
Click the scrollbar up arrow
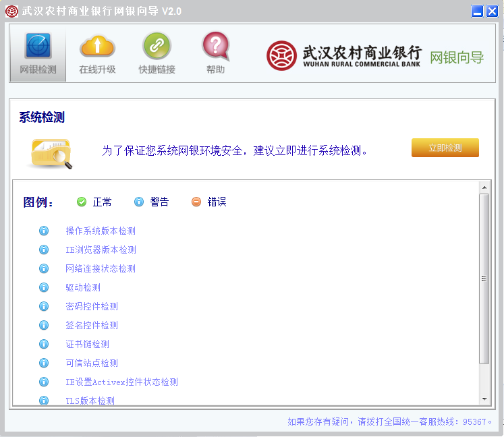[484, 187]
